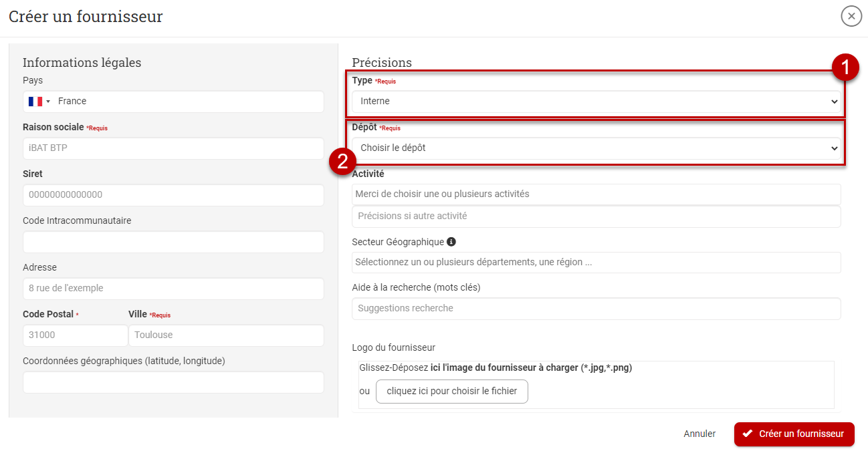Click the Raison sociale input field
This screenshot has width=868, height=455.
(x=173, y=148)
